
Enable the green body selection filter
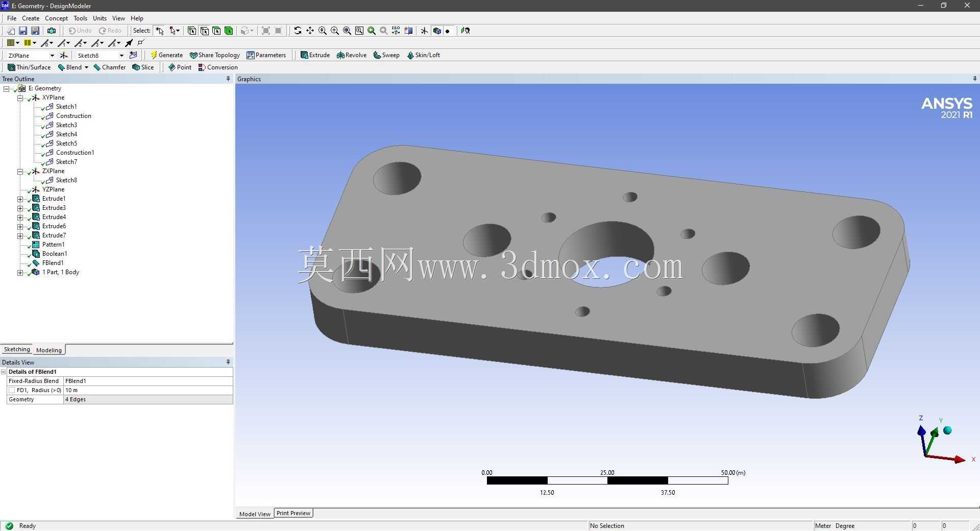pyautogui.click(x=229, y=31)
